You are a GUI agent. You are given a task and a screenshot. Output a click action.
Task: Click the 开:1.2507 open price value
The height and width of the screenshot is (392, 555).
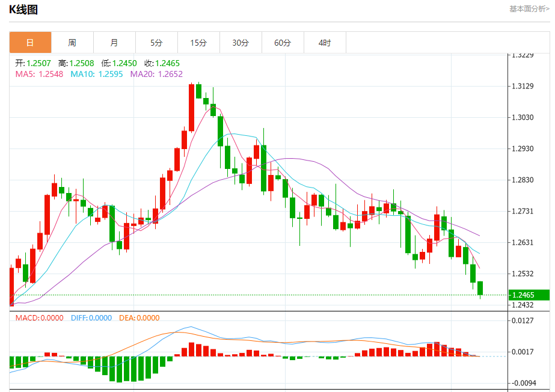[33, 63]
